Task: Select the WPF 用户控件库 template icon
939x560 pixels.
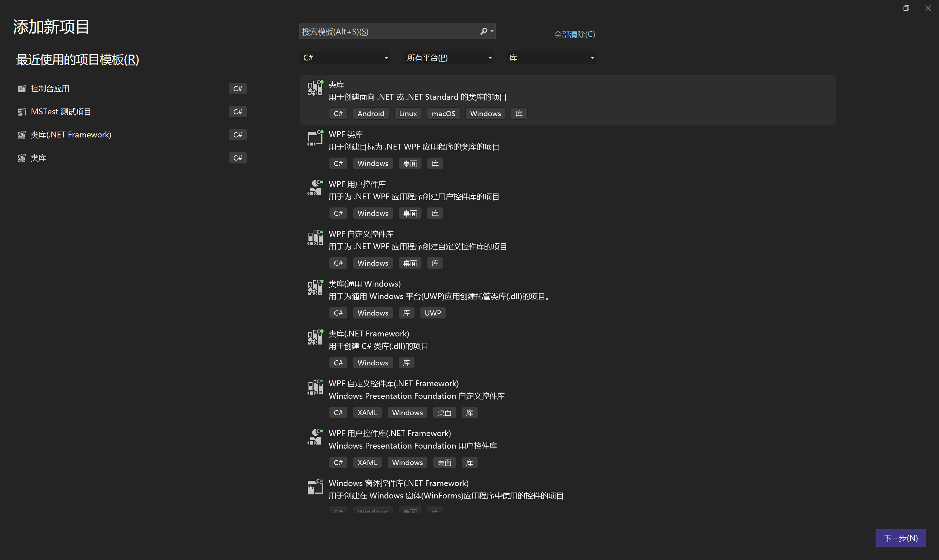Action: 314,188
